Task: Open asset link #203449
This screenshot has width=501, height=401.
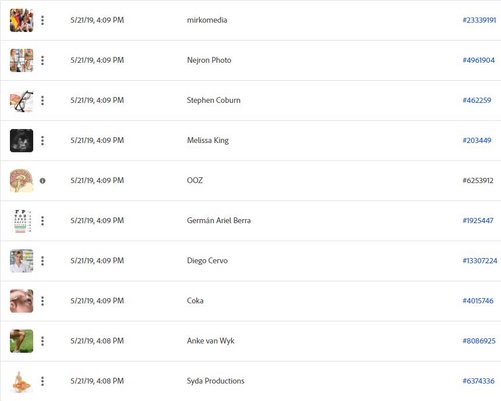Action: [x=477, y=140]
